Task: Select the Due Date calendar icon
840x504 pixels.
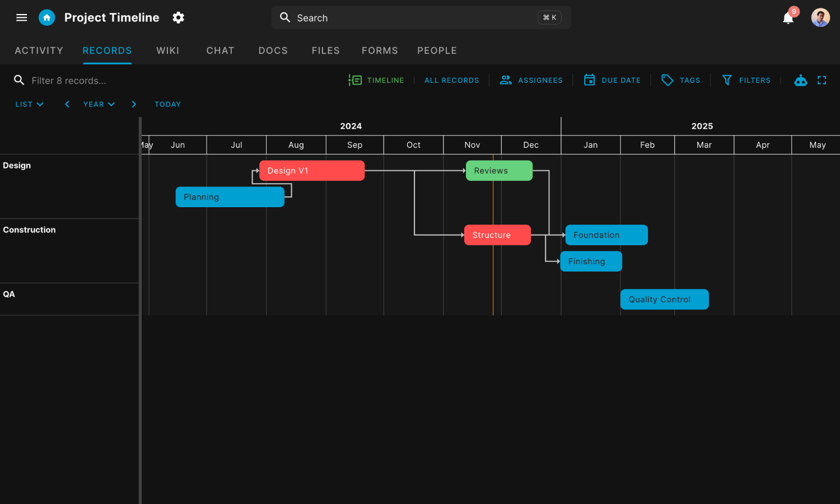Action: [590, 80]
